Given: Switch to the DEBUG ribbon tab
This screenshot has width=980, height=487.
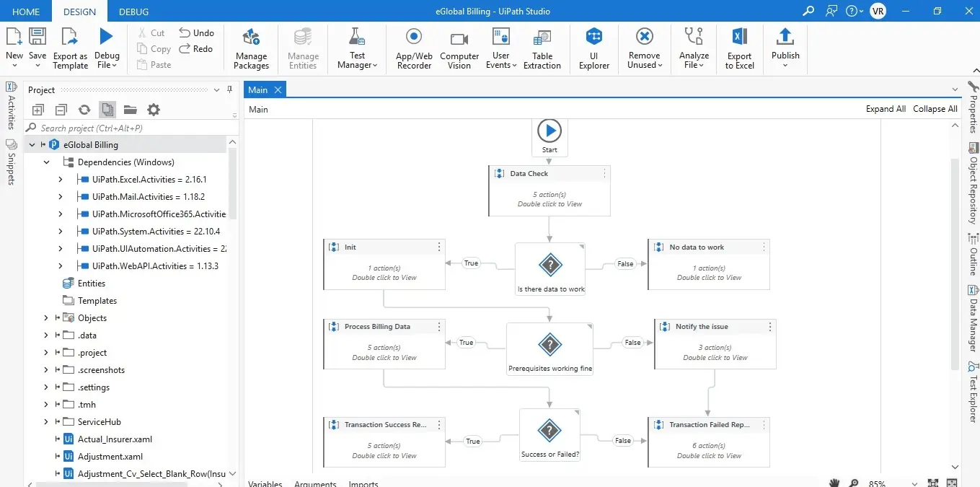Looking at the screenshot, I should point(133,12).
